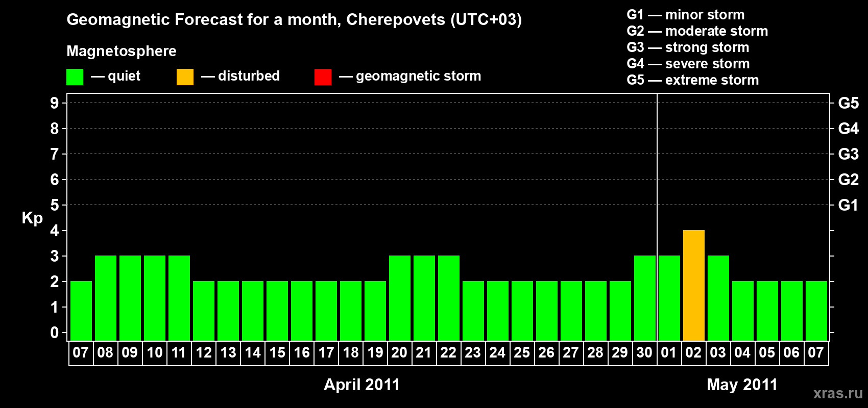Click the date label 24

pyautogui.click(x=497, y=352)
